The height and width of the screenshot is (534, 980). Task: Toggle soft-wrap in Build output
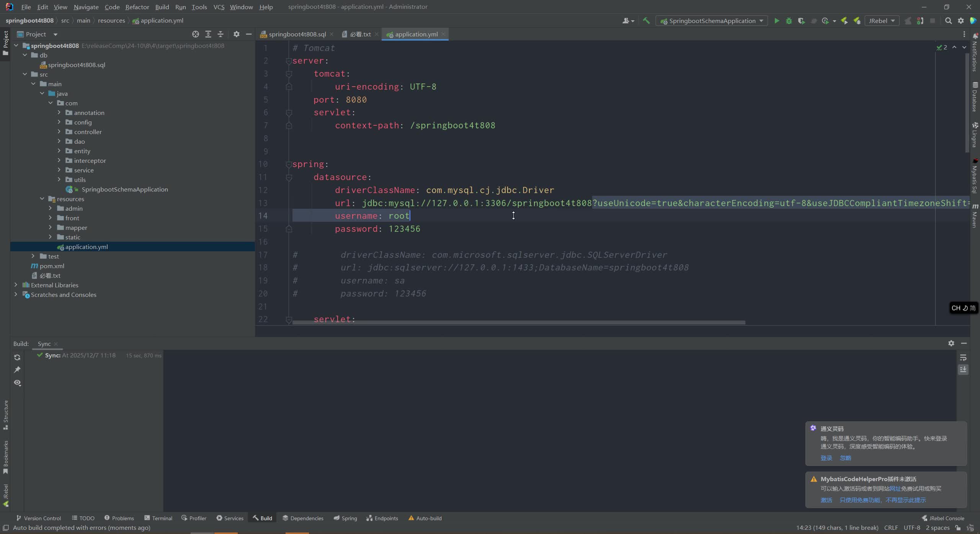tap(964, 357)
